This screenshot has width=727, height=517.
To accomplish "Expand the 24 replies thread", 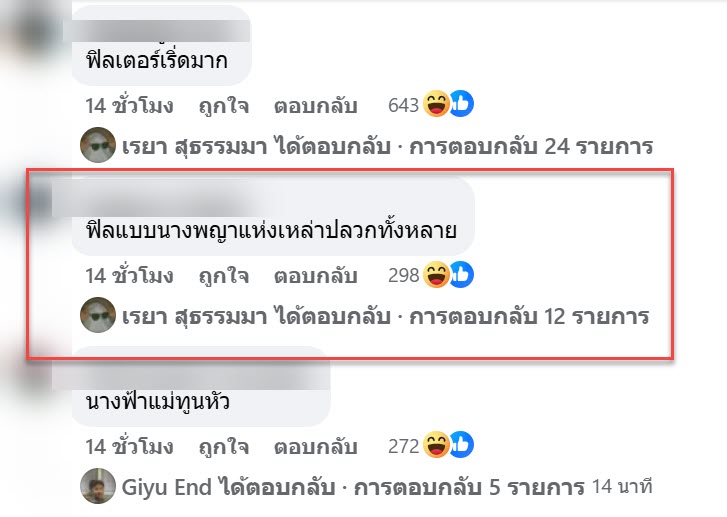I will click(x=387, y=147).
